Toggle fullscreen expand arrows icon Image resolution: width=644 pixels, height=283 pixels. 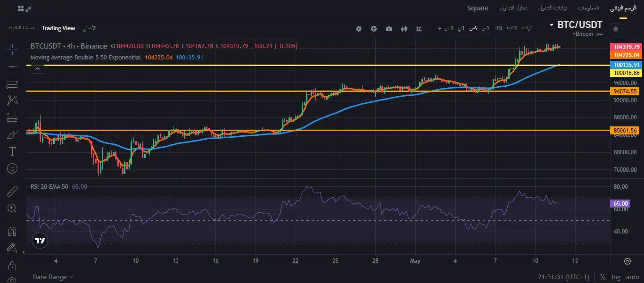coord(28,8)
